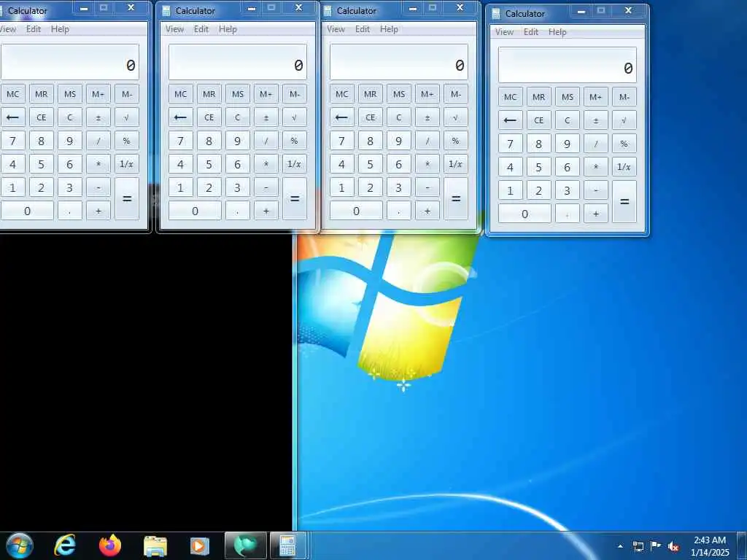Show hidden tray icons arrow
Viewport: 747px width, 560px height.
coord(620,546)
